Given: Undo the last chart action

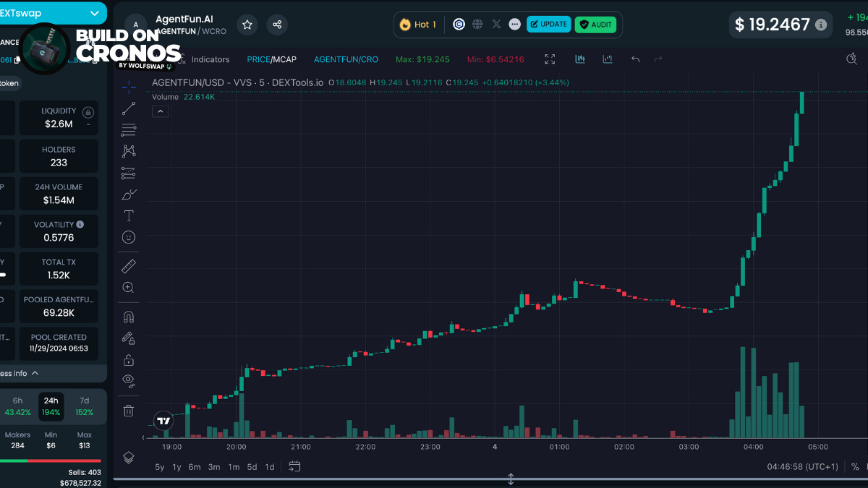Looking at the screenshot, I should pyautogui.click(x=635, y=59).
